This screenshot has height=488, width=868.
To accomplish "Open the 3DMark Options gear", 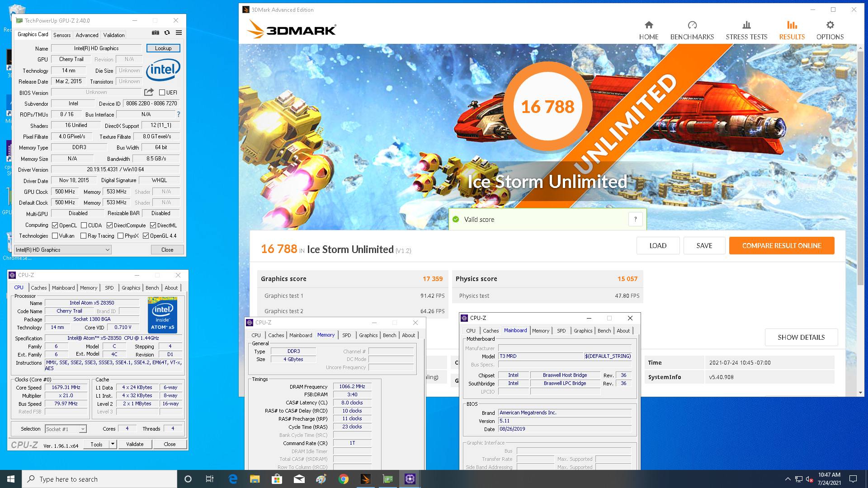I will [x=830, y=30].
